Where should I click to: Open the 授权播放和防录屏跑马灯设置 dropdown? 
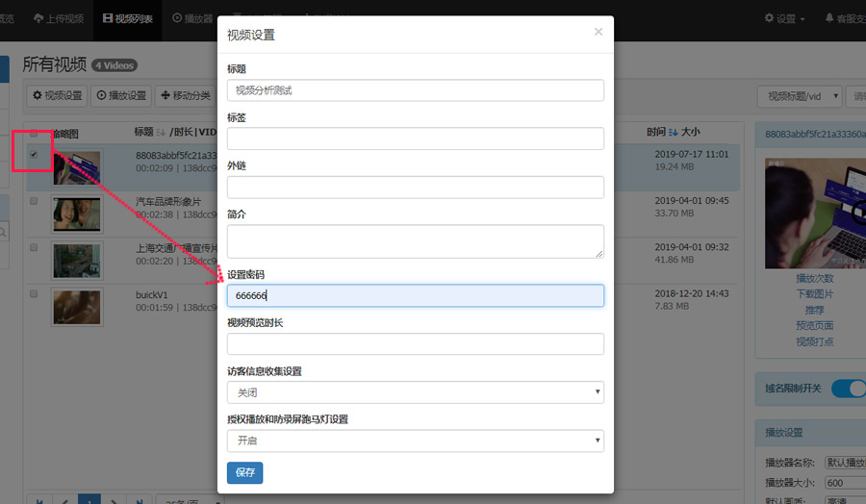pos(415,441)
